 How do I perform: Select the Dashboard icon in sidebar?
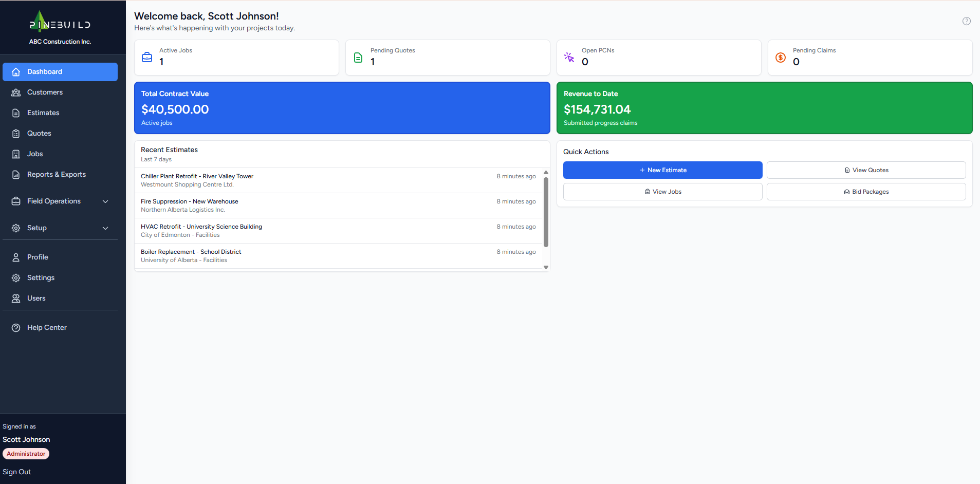16,72
